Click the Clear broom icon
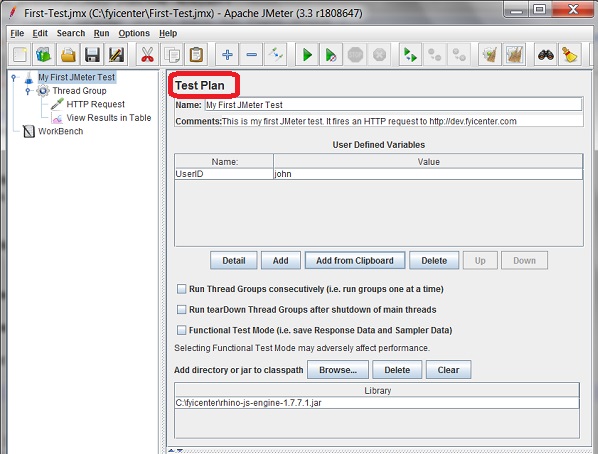 point(490,55)
